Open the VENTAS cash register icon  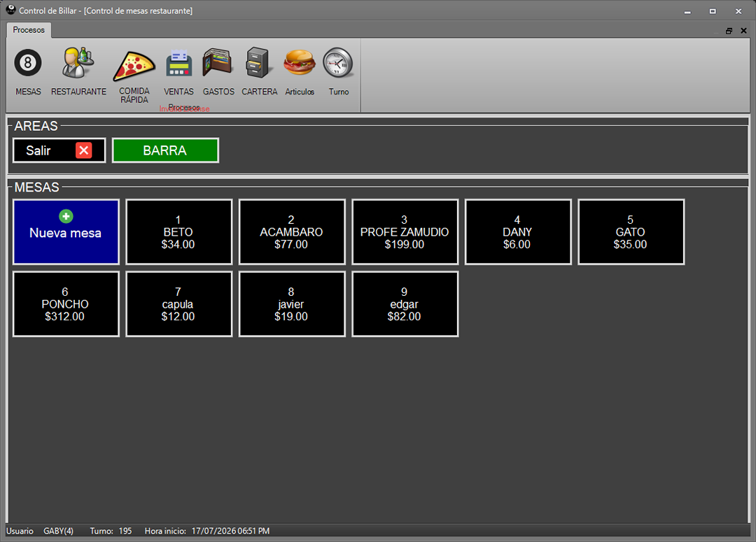[178, 63]
